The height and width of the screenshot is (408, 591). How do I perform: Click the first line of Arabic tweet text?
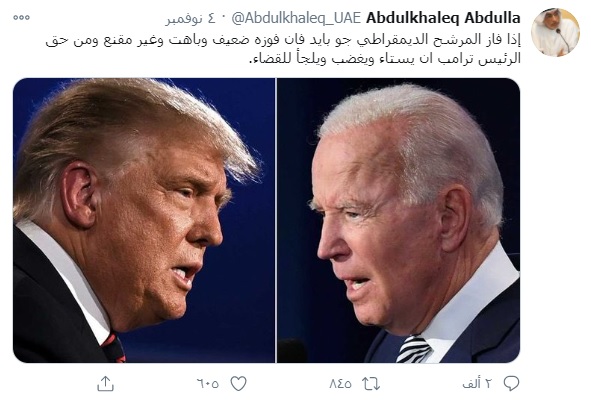[x=283, y=40]
